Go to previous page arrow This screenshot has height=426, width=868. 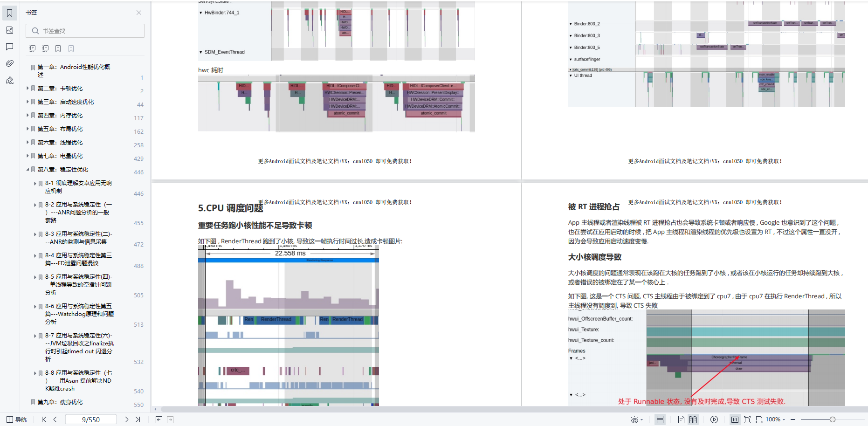click(x=55, y=419)
